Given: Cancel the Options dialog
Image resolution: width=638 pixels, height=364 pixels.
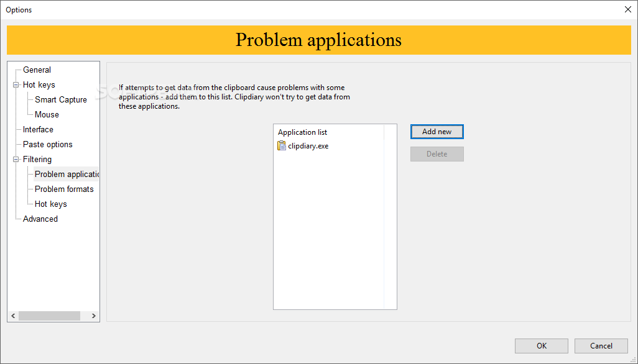Looking at the screenshot, I should pyautogui.click(x=601, y=346).
